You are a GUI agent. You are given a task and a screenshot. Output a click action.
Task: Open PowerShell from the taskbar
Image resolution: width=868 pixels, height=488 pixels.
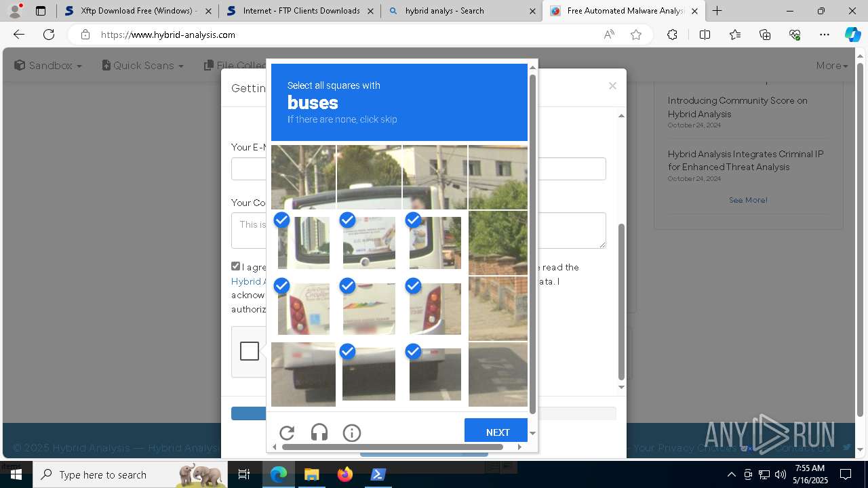click(x=378, y=474)
